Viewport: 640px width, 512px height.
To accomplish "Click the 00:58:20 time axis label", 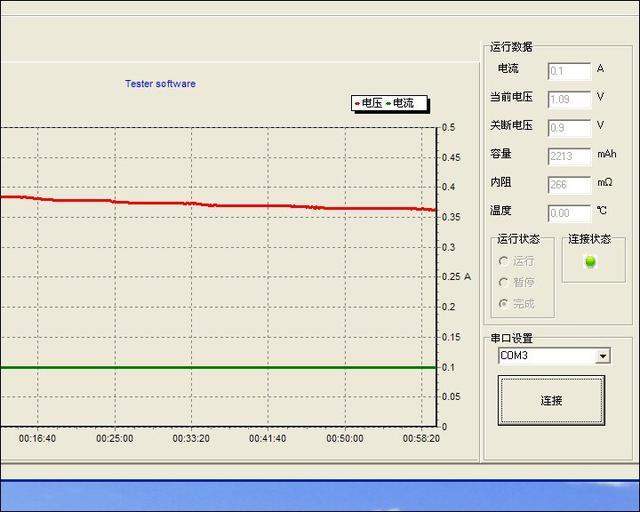I will coord(421,438).
